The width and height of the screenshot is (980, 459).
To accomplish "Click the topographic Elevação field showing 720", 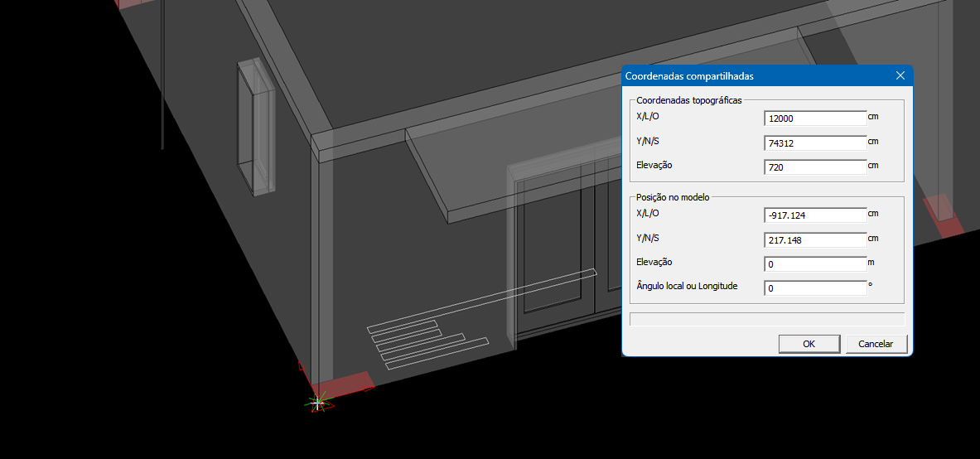I will [x=815, y=167].
